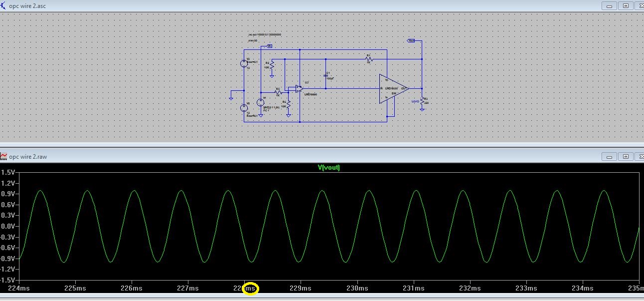The width and height of the screenshot is (644, 301).
Task: Minimize the opc wire 2.asc schematic window
Action: click(609, 6)
